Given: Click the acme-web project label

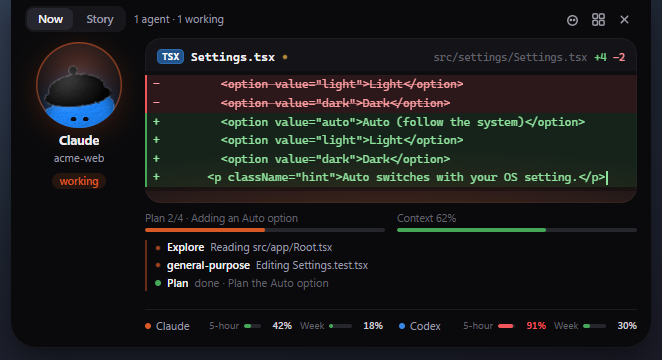Looking at the screenshot, I should coord(79,158).
